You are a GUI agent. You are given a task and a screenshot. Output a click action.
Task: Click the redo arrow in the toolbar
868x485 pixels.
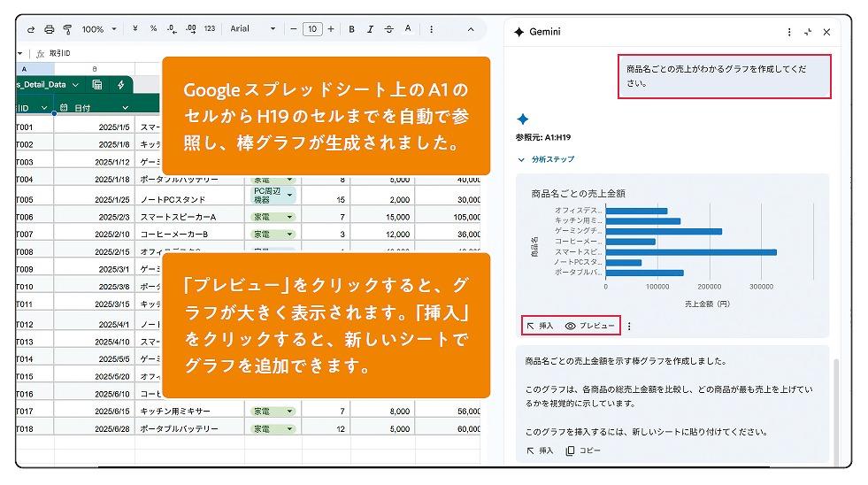coord(31,29)
